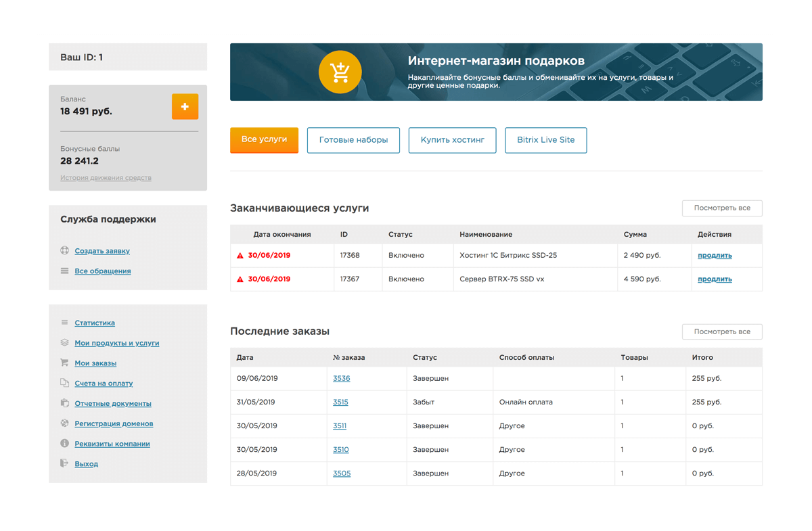Screen dimensions: 812x531
Task: Open Счета на оплату via its document icon
Action: [x=64, y=384]
